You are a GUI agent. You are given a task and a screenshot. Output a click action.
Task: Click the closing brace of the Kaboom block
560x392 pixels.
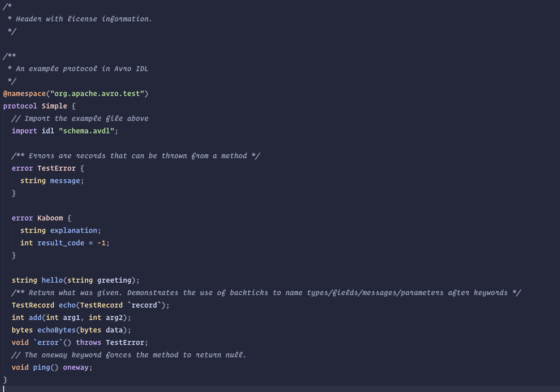tap(14, 255)
